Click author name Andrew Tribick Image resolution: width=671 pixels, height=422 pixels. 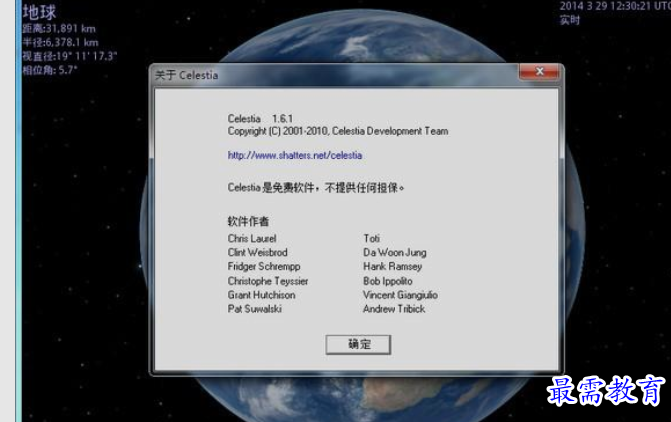pos(394,309)
